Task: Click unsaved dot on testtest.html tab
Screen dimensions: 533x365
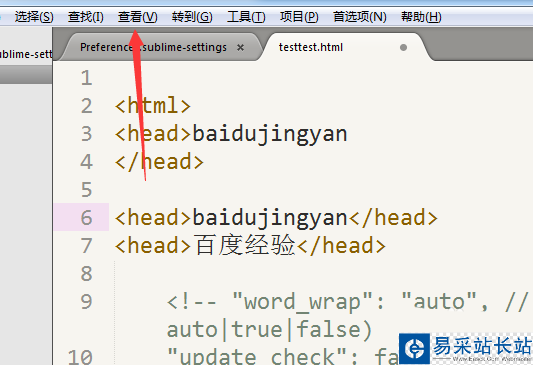Action: point(403,48)
